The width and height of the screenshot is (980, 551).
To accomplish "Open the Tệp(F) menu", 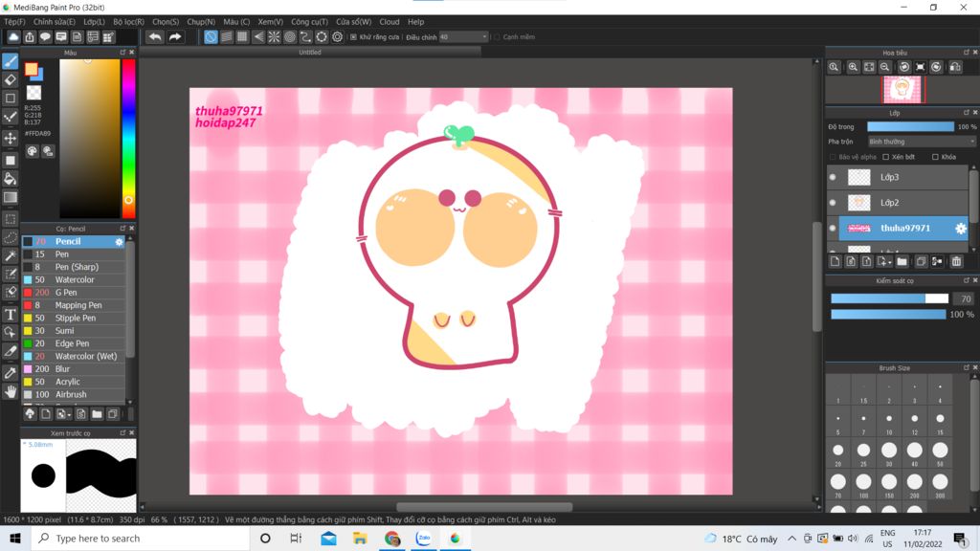I will pyautogui.click(x=14, y=22).
